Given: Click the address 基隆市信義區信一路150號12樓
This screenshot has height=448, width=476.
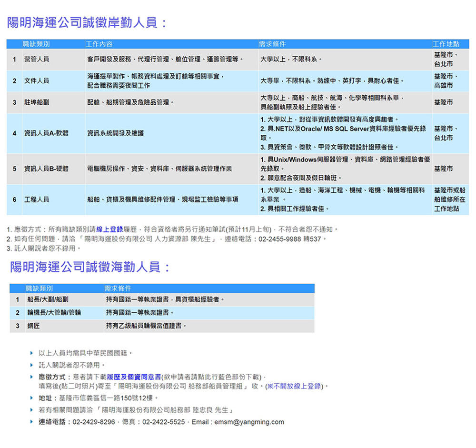Looking at the screenshot, I should point(108,398).
